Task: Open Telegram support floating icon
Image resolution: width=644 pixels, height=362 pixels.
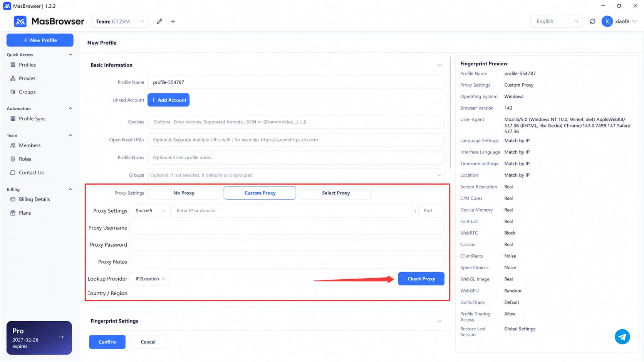Action: 622,337
